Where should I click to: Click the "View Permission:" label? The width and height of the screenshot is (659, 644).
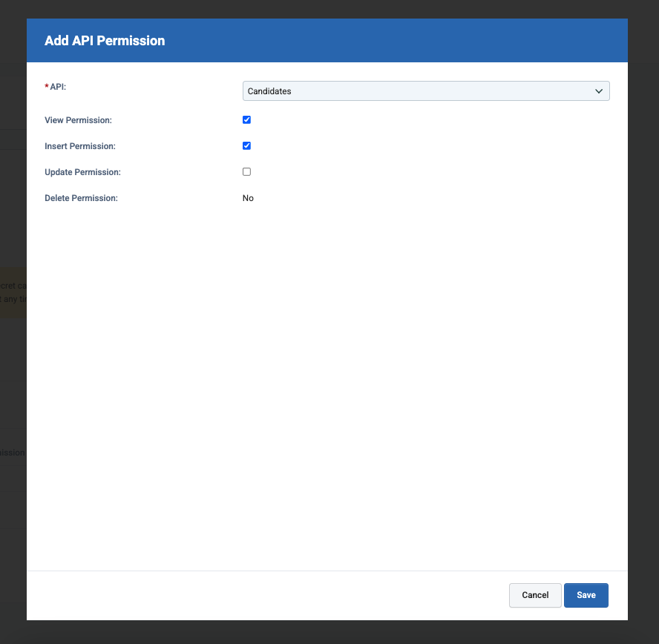78,119
